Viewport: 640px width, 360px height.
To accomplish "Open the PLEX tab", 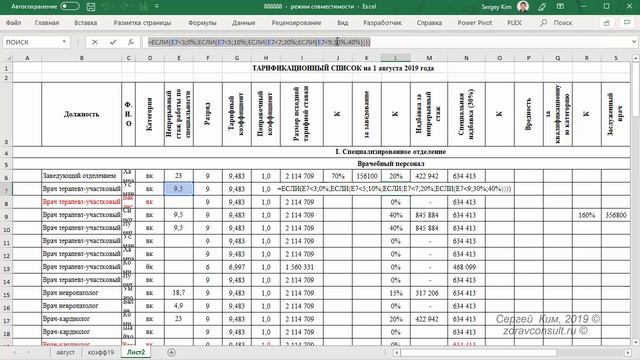I will (514, 23).
